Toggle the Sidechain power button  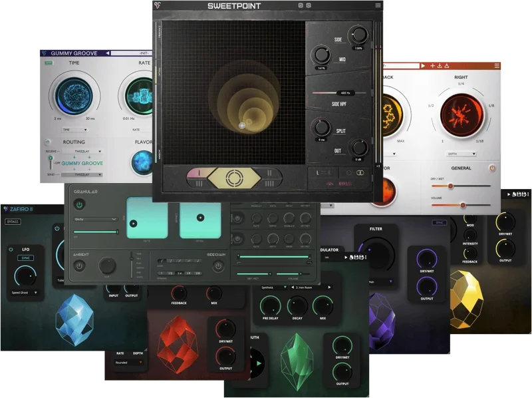pos(218,266)
